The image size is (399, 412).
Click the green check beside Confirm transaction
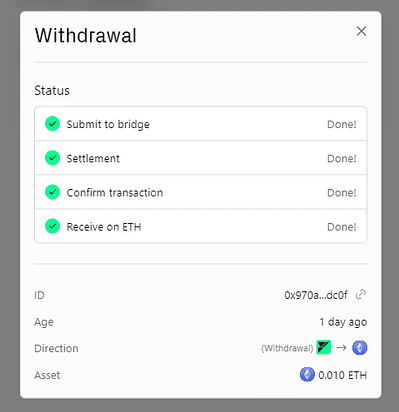coord(52,192)
